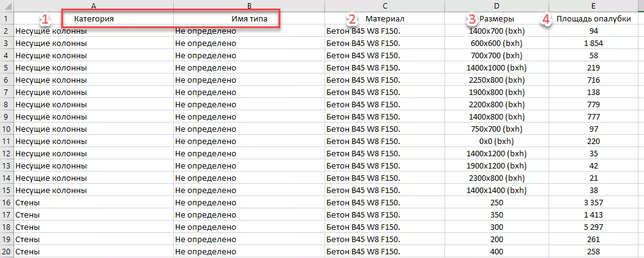Click the Материал header cell

(x=384, y=19)
